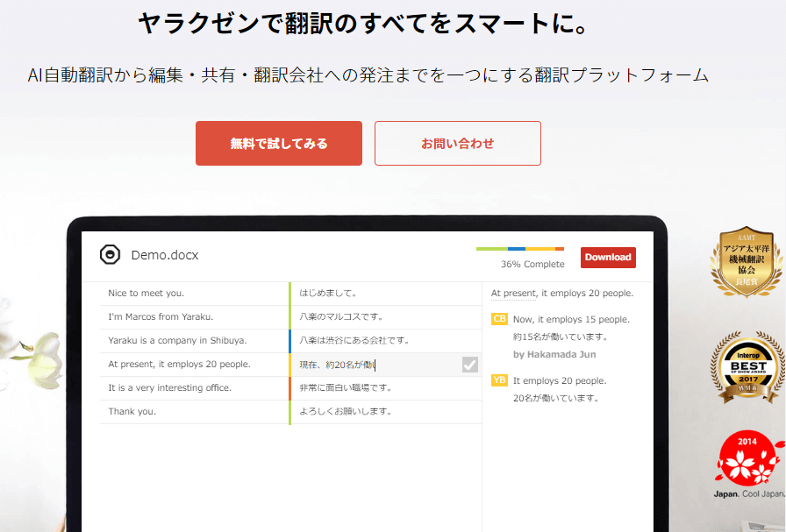This screenshot has width=786, height=532.
Task: Click the Yaraku hexagon logo icon
Action: [110, 254]
